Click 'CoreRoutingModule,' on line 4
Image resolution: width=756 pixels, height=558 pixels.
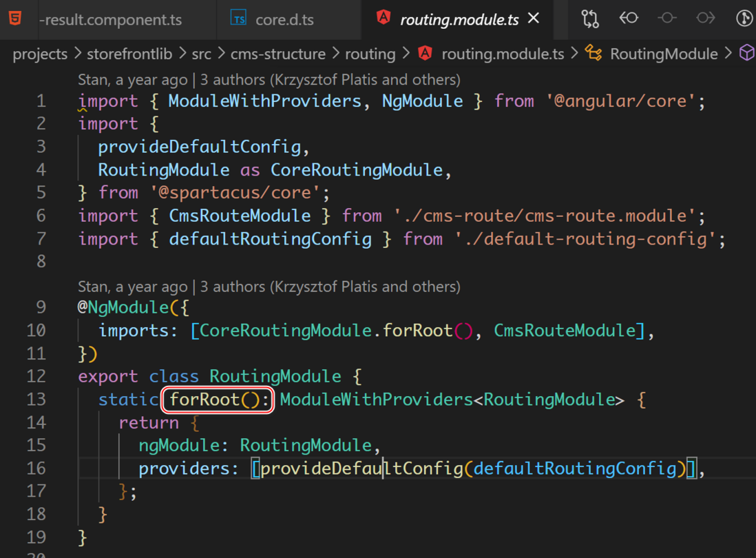click(x=361, y=169)
